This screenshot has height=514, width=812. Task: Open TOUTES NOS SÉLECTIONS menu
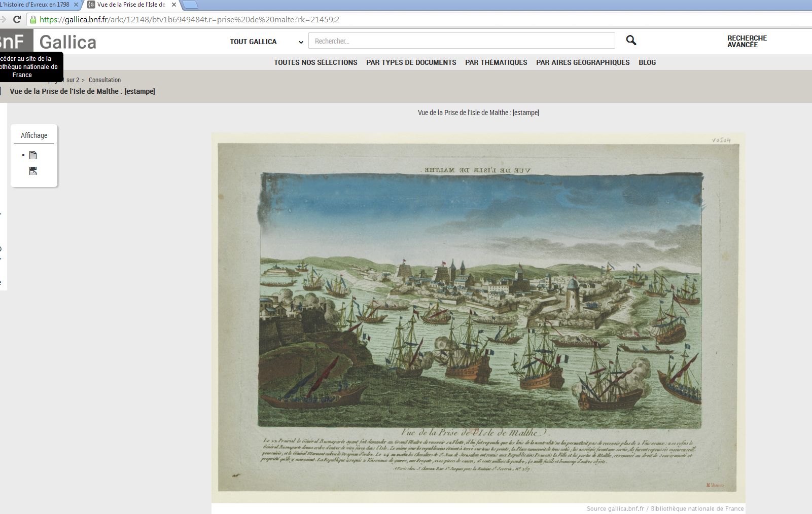coord(315,62)
